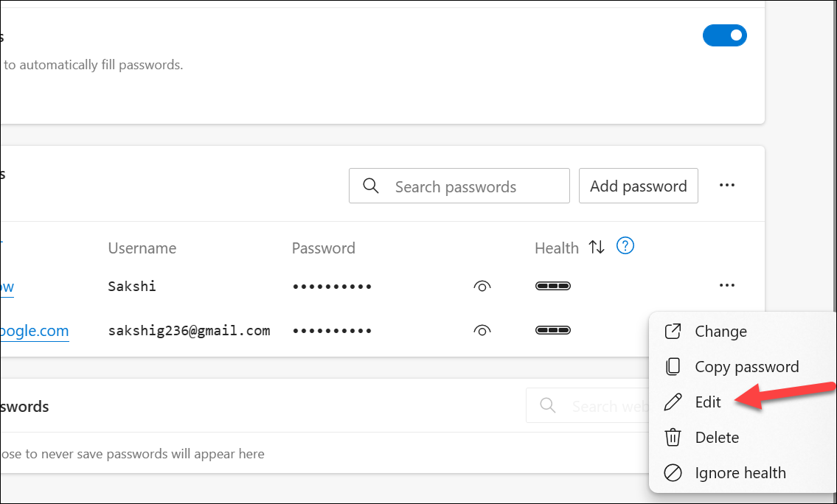Open more actions for the Sakshi row

tap(726, 286)
